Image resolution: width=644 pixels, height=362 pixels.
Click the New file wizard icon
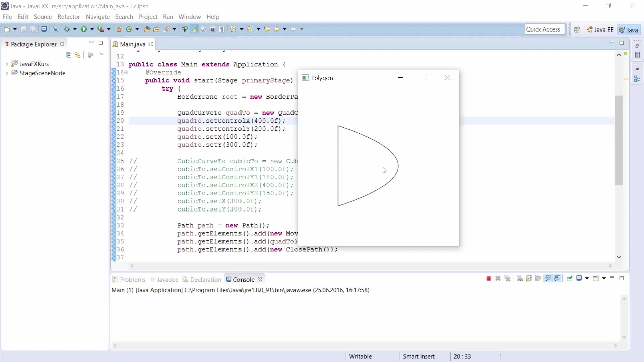(x=7, y=29)
